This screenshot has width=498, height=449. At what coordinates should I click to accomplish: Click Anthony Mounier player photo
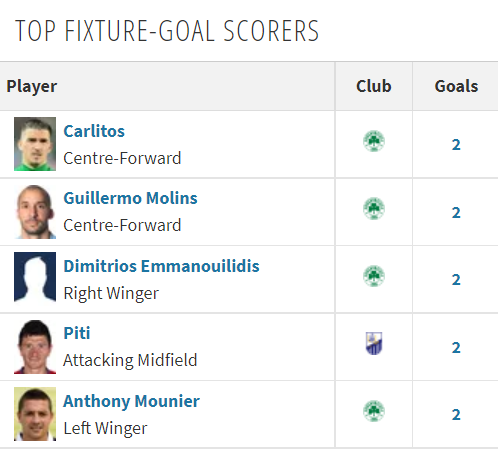[35, 414]
